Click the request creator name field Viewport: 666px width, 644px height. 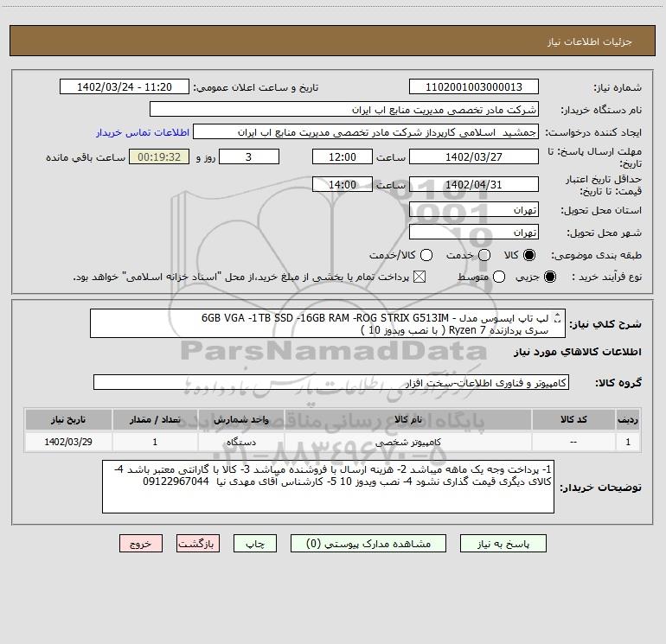click(x=366, y=131)
